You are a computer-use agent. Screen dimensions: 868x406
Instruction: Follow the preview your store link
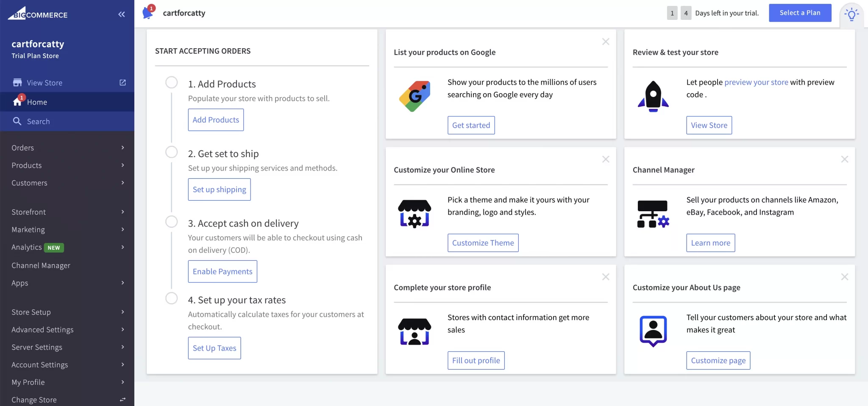coord(756,82)
